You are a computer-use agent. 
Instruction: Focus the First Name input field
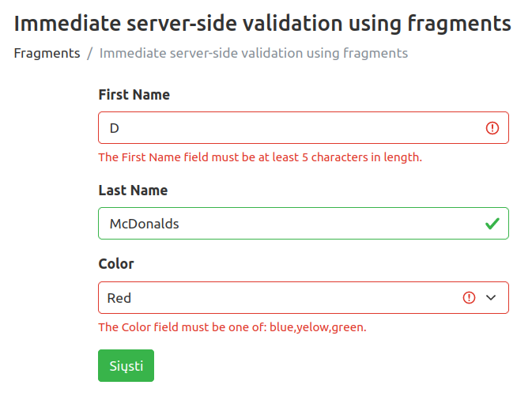tap(292, 128)
